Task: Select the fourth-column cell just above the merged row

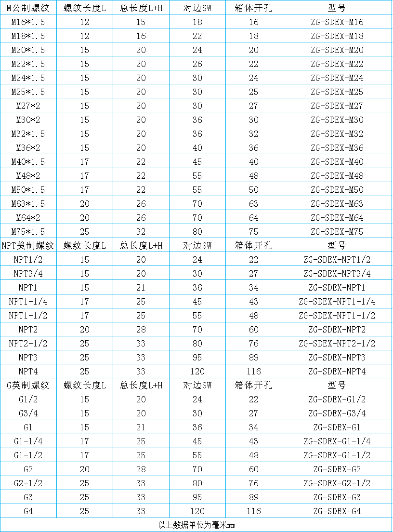Action: (197, 511)
